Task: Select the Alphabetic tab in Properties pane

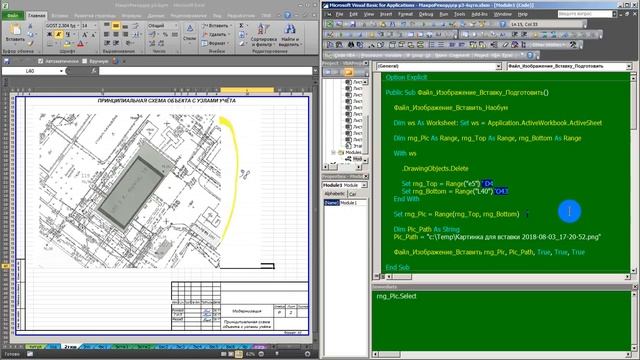Action: 334,194
